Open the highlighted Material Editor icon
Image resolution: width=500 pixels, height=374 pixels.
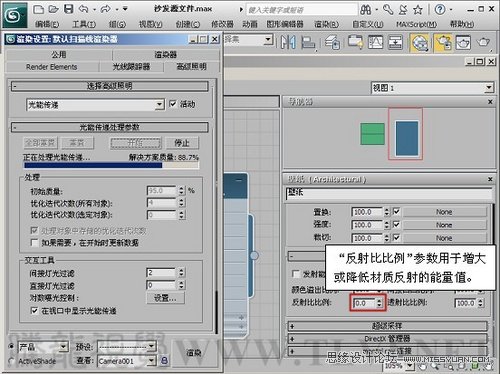420,43
